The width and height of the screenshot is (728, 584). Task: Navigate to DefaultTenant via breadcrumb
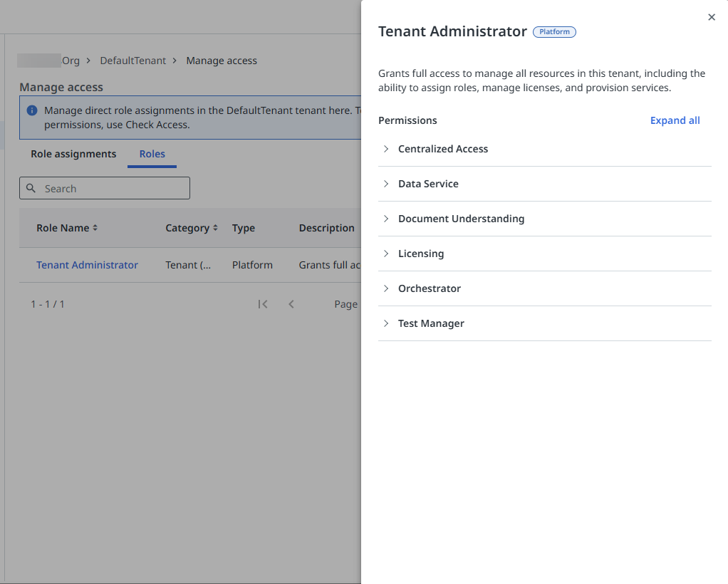(x=133, y=61)
